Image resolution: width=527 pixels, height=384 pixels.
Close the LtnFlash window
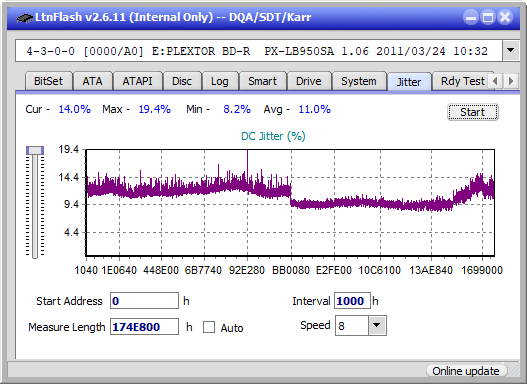coord(505,17)
